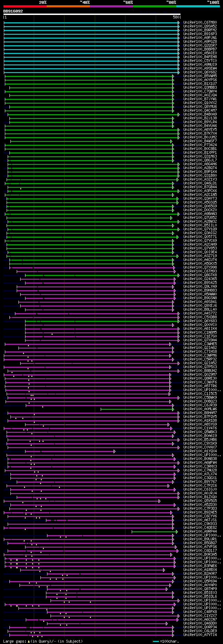Click label UniRef100_O24365

(200, 279)
